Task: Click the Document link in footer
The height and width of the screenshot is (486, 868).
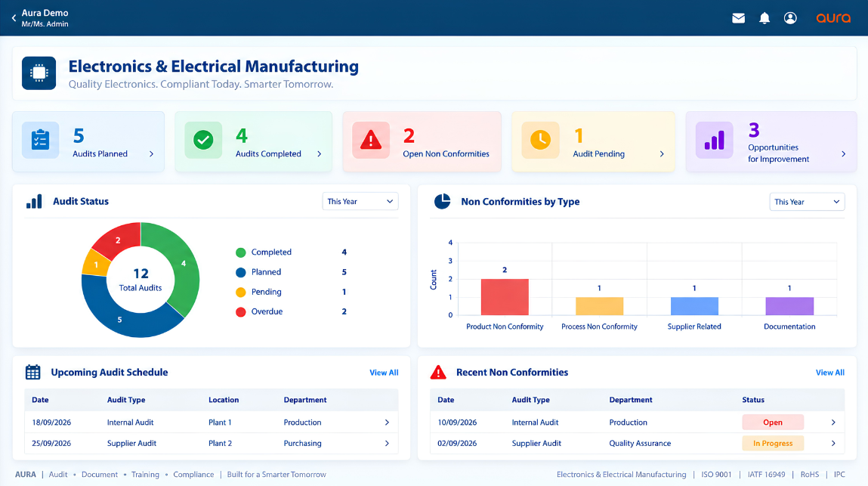Action: point(100,475)
